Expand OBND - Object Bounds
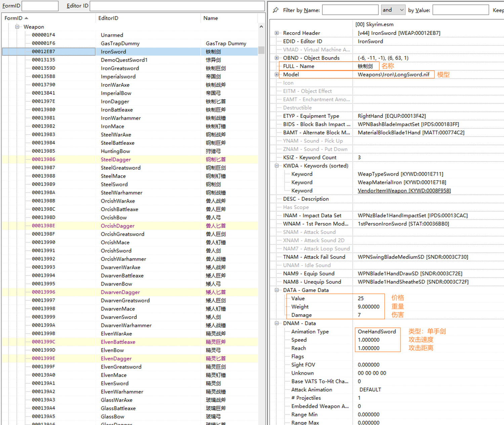The image size is (504, 425). [x=277, y=58]
